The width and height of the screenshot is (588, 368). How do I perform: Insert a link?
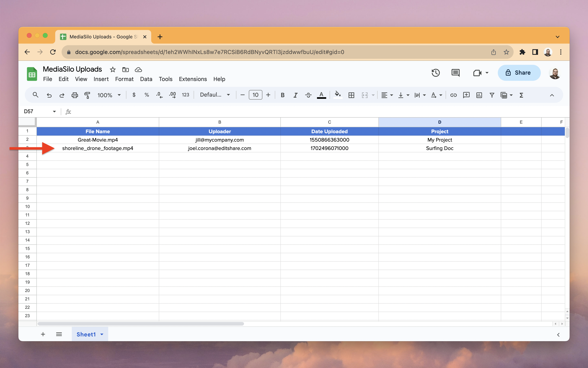pyautogui.click(x=453, y=95)
